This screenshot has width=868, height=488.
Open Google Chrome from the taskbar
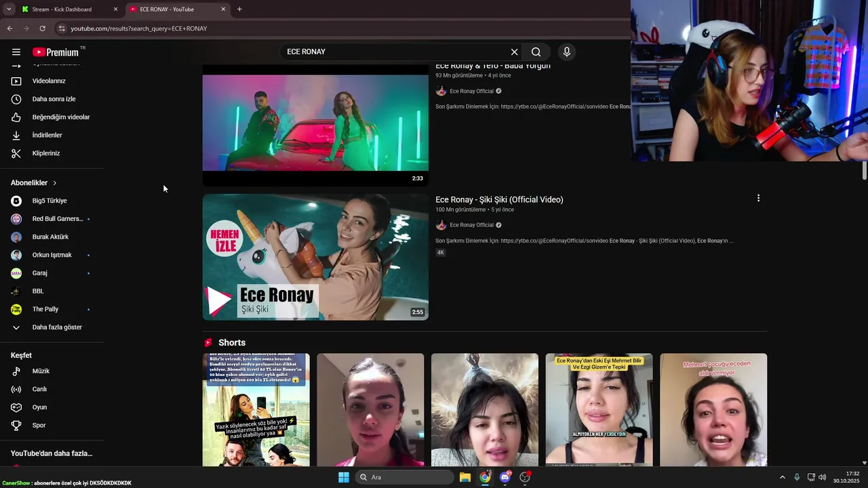click(x=485, y=477)
